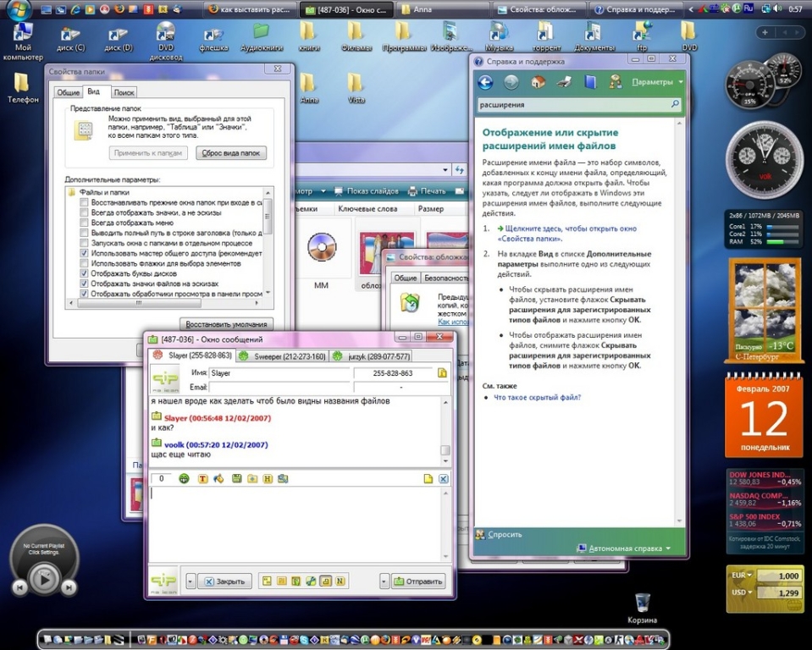Click the wrench settings icon on QIP bottom toolbar
Image resolution: width=812 pixels, height=650 pixels.
click(x=311, y=581)
